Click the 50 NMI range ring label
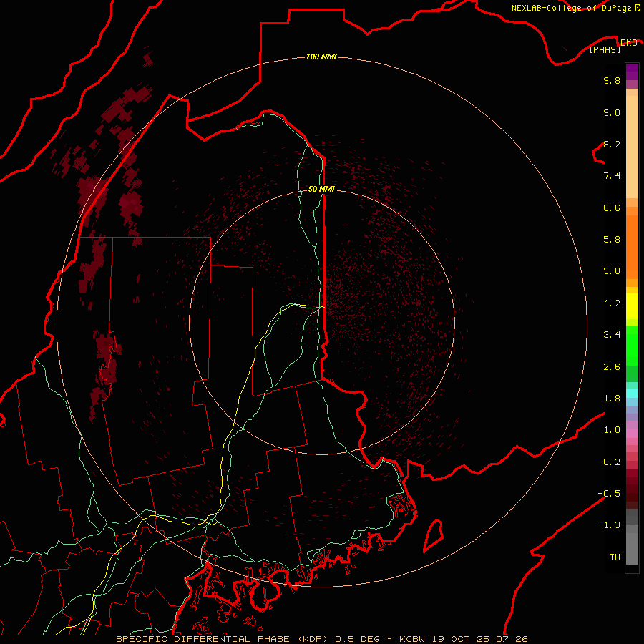Viewport: 644px width, 644px height. pos(321,189)
